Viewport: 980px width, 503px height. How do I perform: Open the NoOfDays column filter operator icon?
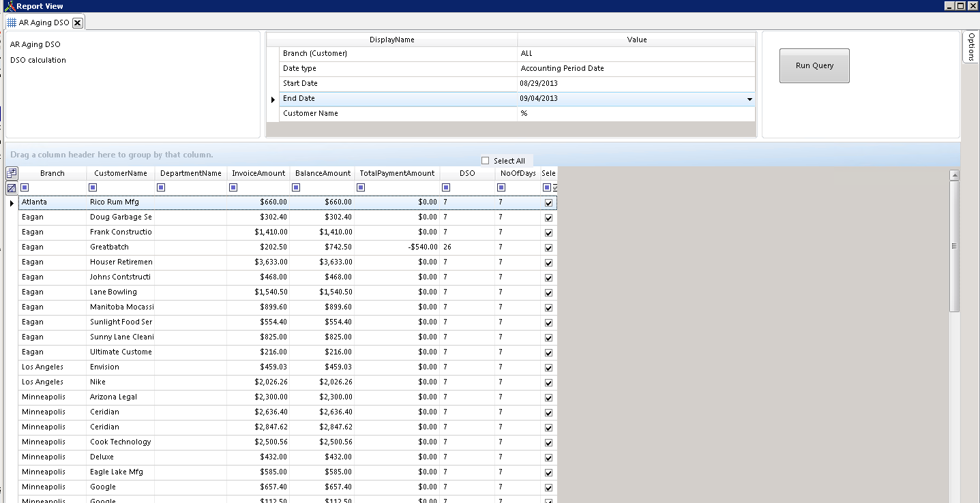click(501, 187)
